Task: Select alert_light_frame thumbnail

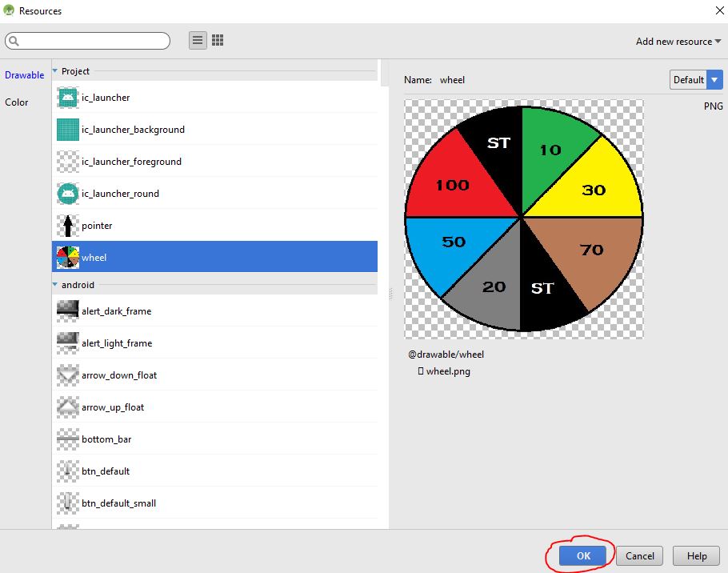Action: pyautogui.click(x=68, y=343)
